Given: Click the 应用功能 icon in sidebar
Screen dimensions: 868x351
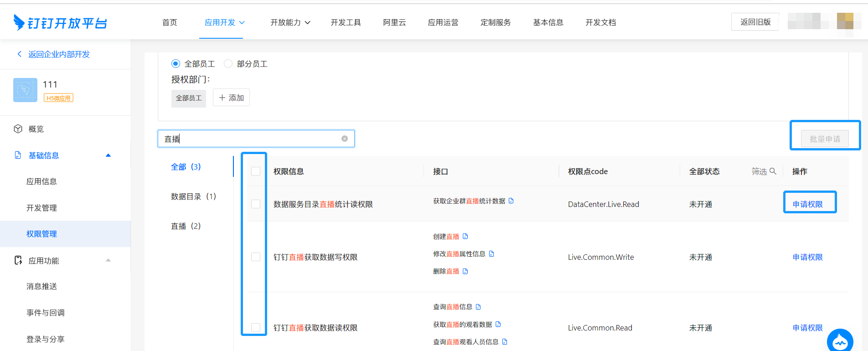Looking at the screenshot, I should pyautogui.click(x=18, y=260).
